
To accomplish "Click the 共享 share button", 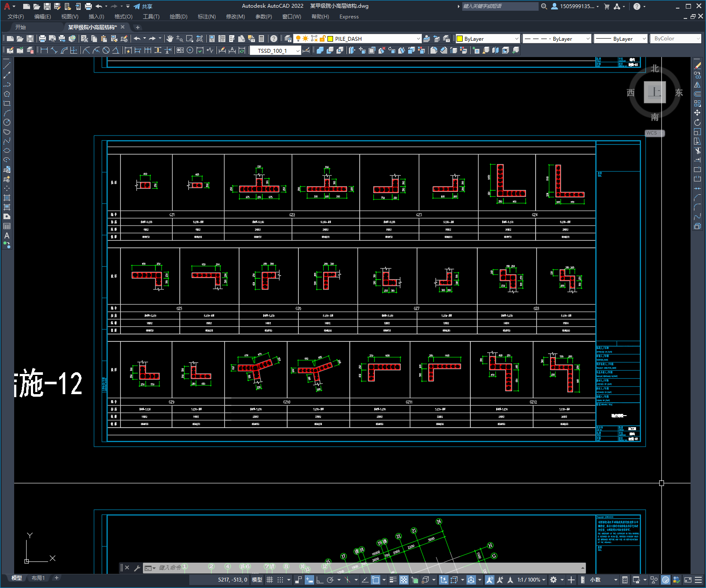I will click(143, 6).
